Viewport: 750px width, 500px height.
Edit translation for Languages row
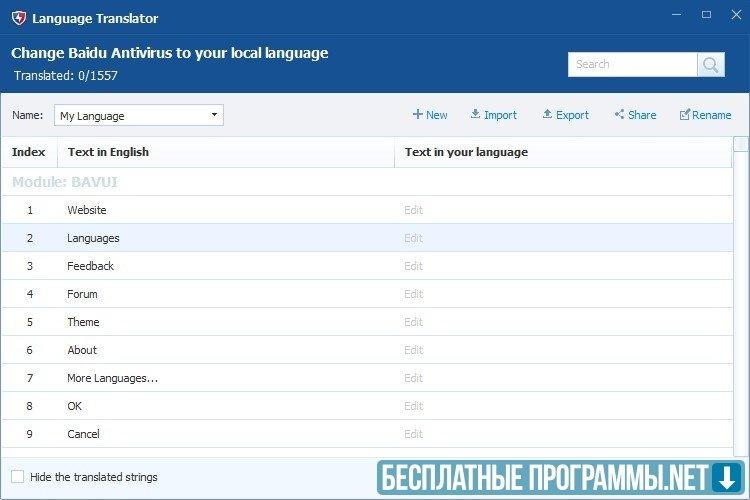[413, 238]
